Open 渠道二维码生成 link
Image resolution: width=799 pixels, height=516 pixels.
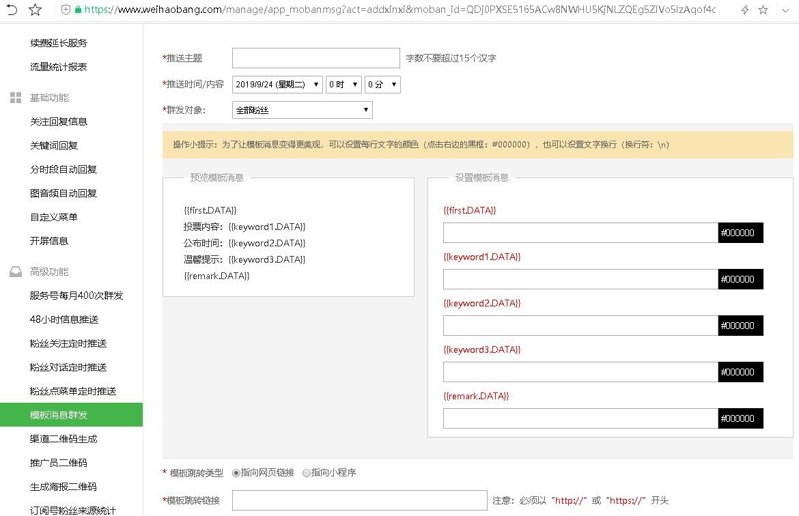(63, 439)
